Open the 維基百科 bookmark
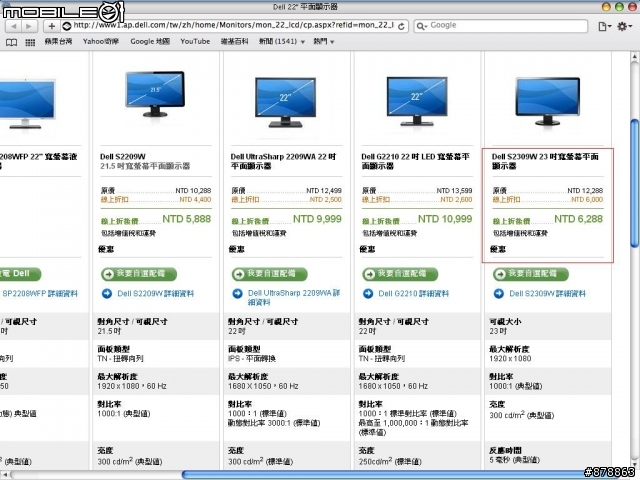Screen dimensions: 640x480 234,41
